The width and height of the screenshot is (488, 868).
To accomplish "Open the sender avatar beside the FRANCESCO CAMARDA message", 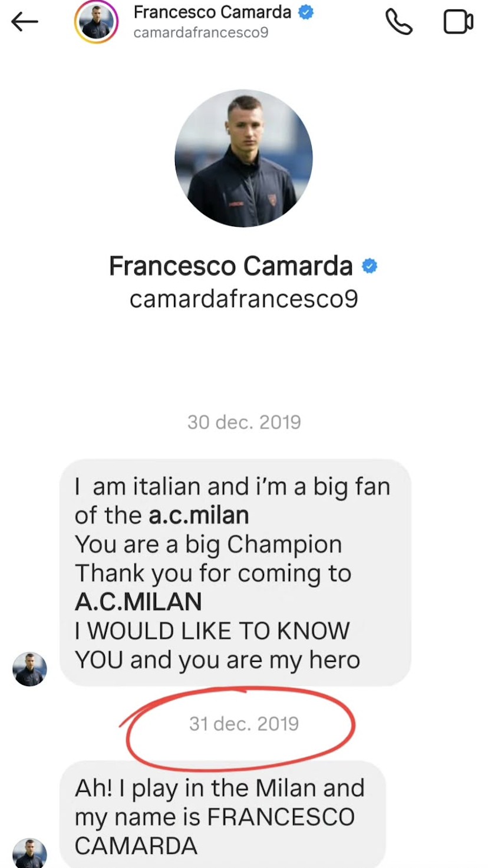I will 29,854.
